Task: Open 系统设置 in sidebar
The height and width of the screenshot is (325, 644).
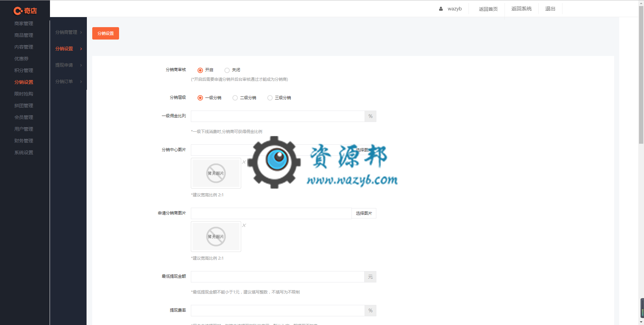Action: tap(24, 152)
